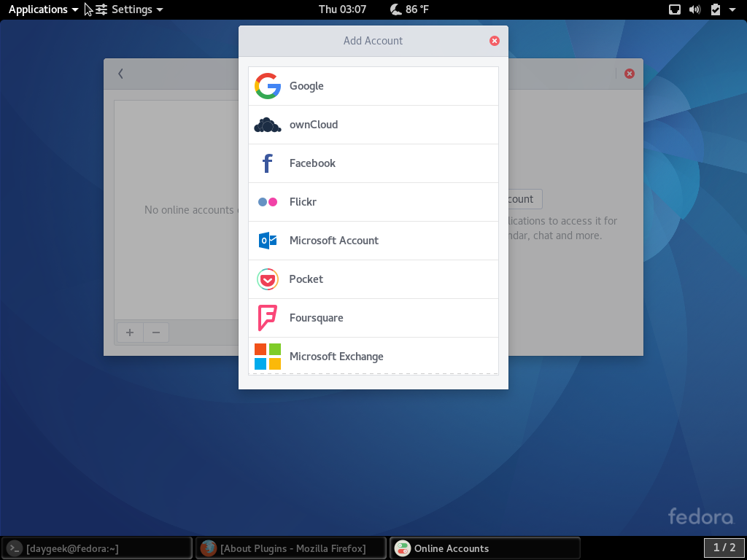Click the Flickr two-dot icon
747x560 pixels.
[267, 202]
